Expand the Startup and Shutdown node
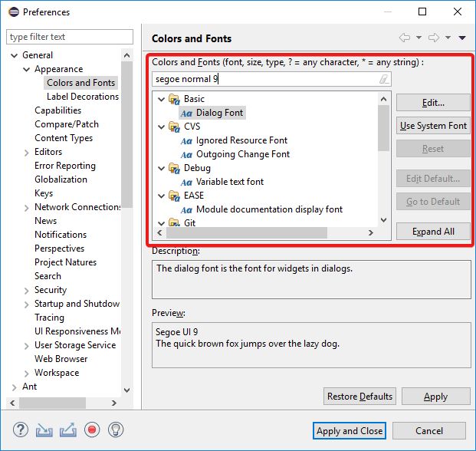This screenshot has height=451, width=476. [26, 305]
